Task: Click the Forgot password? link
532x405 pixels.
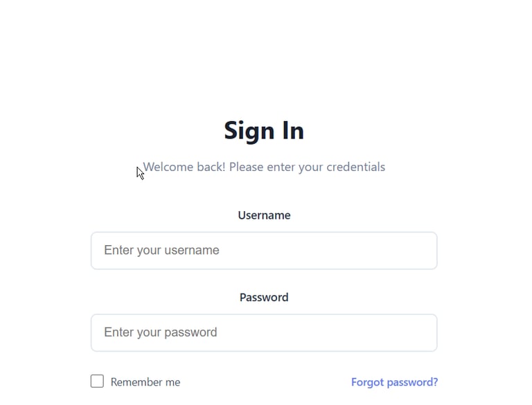Action: (394, 382)
